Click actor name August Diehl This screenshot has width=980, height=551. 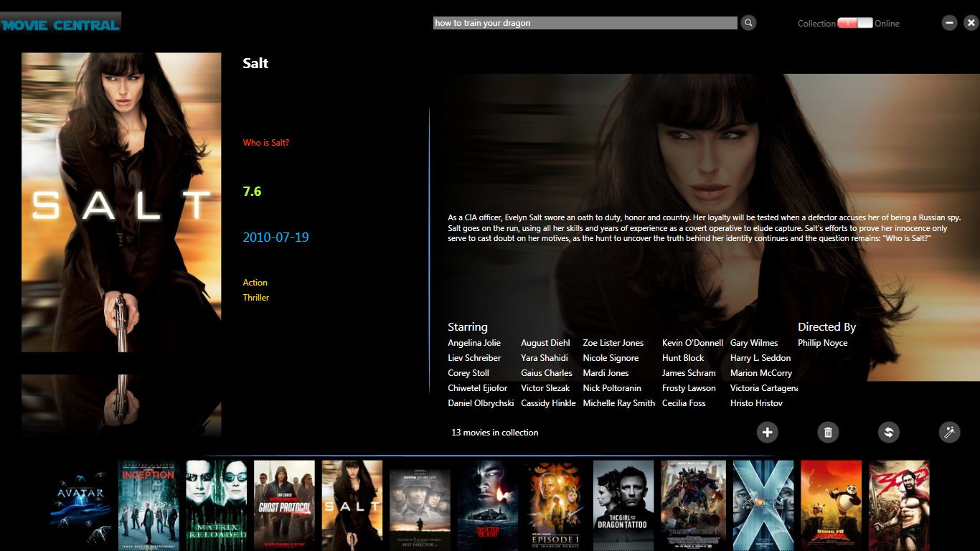[x=545, y=343]
